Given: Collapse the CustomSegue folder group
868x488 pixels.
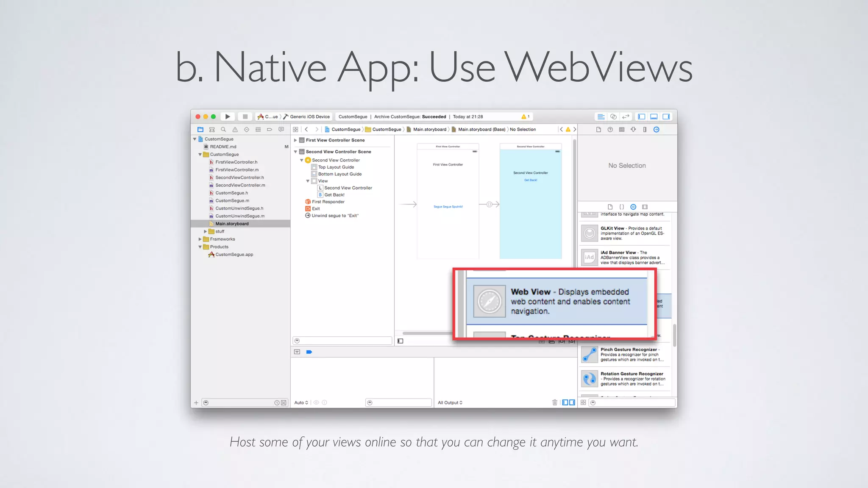Looking at the screenshot, I should tap(200, 155).
